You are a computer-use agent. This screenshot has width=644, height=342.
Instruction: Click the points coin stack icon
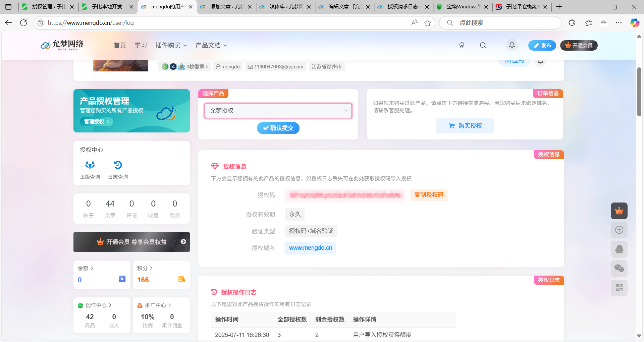(x=181, y=279)
